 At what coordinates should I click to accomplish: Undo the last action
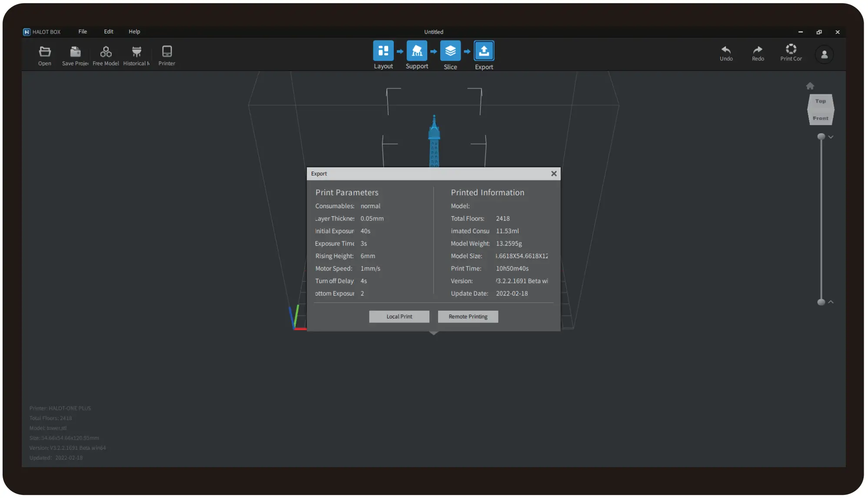(x=726, y=53)
